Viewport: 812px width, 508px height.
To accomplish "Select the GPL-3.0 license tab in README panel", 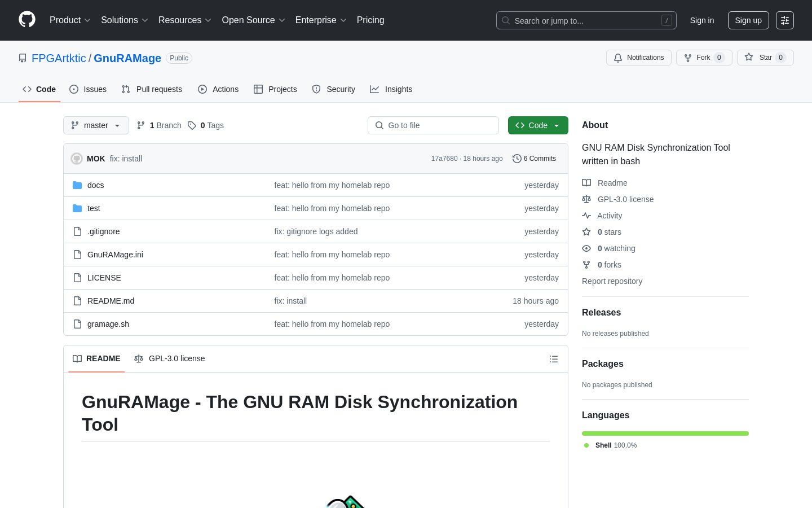I will [x=170, y=359].
